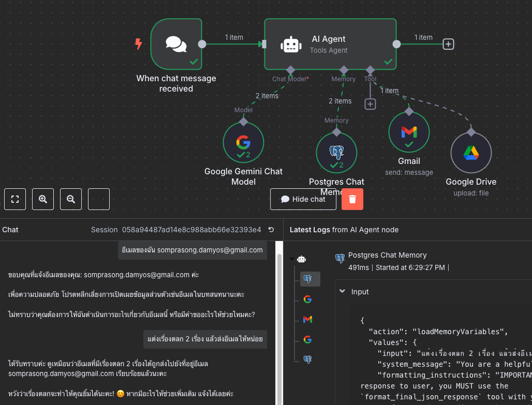Hide the chat panel
Screen dimensions: 532x405
pyautogui.click(x=303, y=199)
